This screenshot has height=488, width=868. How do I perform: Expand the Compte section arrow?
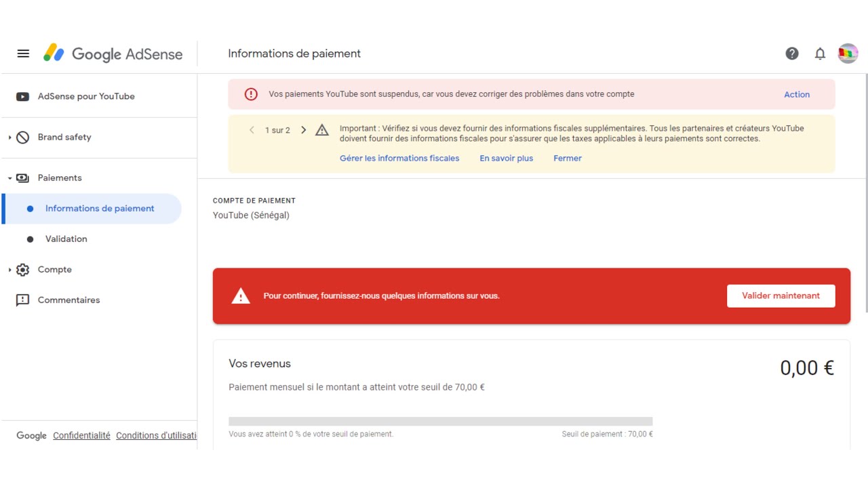(9, 269)
